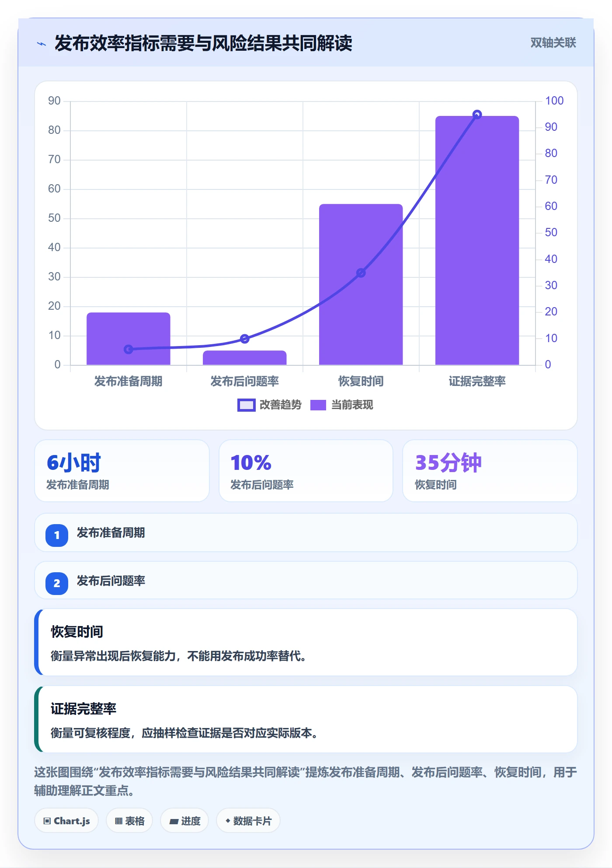Click the left axis value 50
Image resolution: width=612 pixels, height=868 pixels.
(x=54, y=218)
